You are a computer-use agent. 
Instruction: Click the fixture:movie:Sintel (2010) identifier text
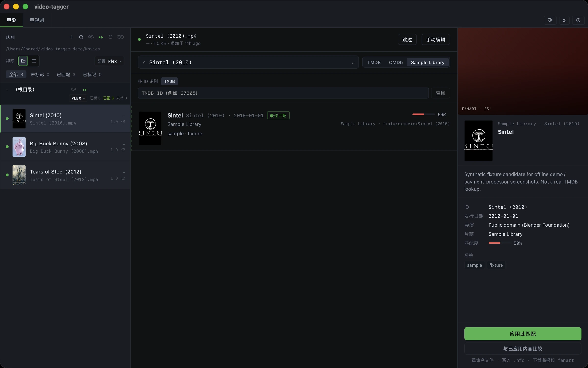coord(416,124)
